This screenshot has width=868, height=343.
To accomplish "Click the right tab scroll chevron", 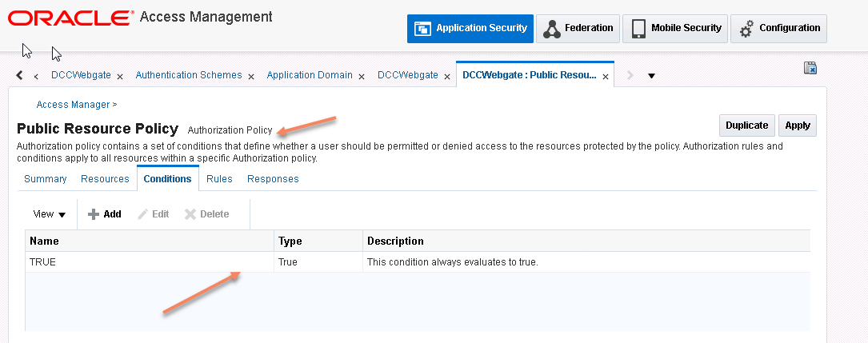I will pyautogui.click(x=630, y=75).
